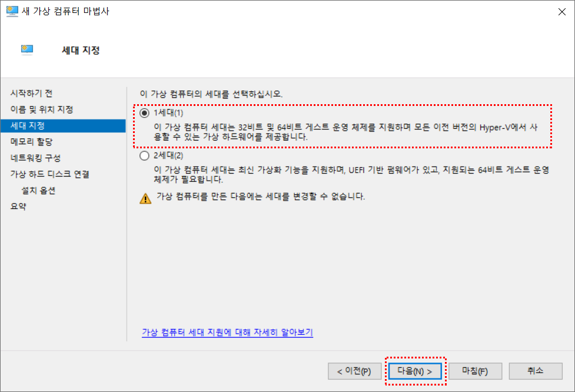Click the 세대 지정 page heading
This screenshot has width=575, height=392.
tap(81, 50)
